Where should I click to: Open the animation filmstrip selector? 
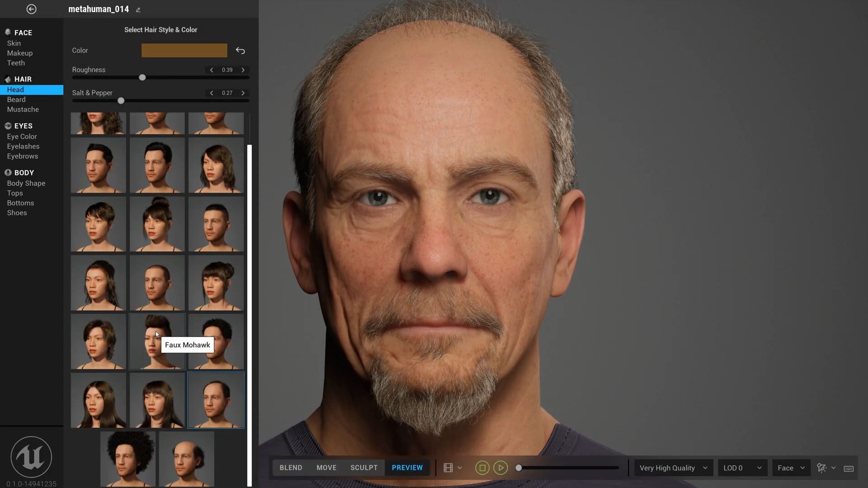(x=448, y=468)
